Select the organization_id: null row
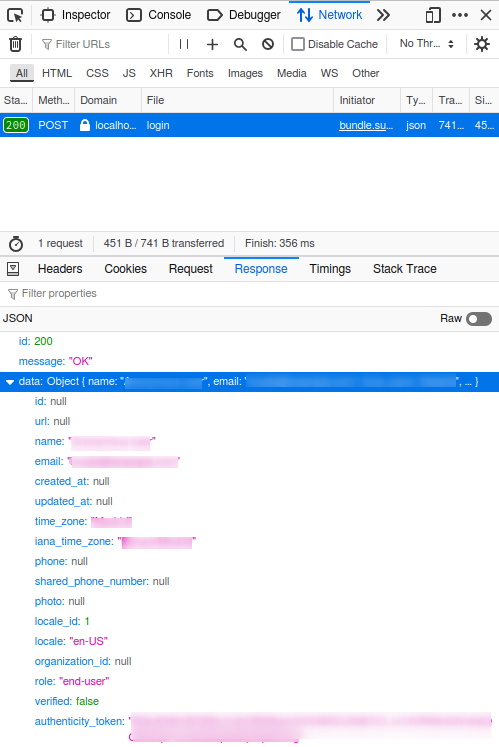Image resolution: width=499 pixels, height=747 pixels. [249, 661]
